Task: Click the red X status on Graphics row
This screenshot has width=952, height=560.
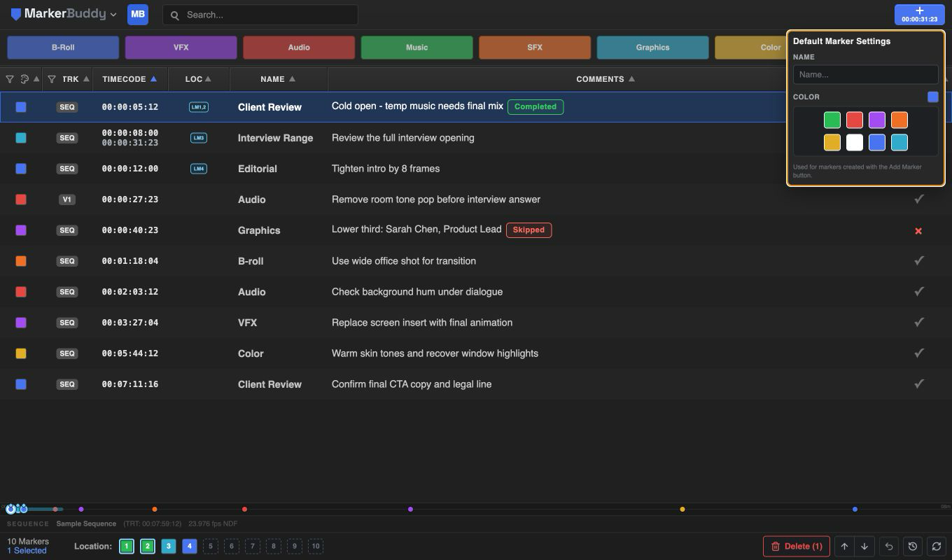Action: click(x=918, y=230)
